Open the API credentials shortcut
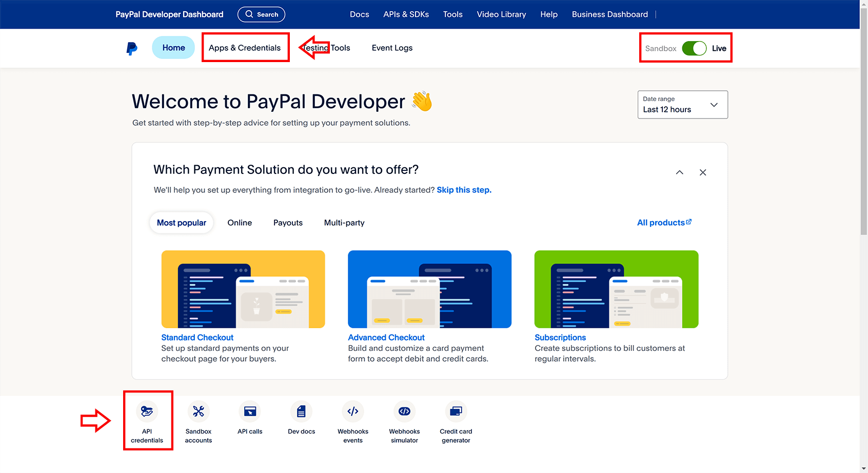868x473 pixels. point(147,422)
